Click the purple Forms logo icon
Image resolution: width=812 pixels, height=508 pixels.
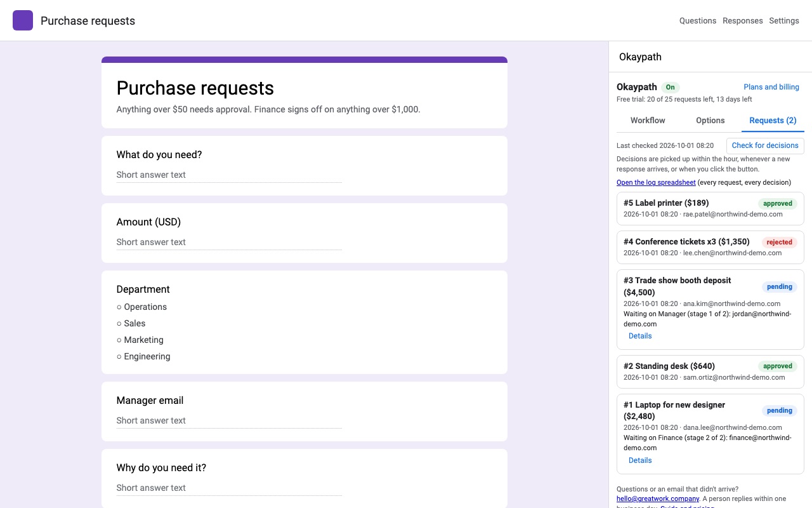tap(23, 20)
